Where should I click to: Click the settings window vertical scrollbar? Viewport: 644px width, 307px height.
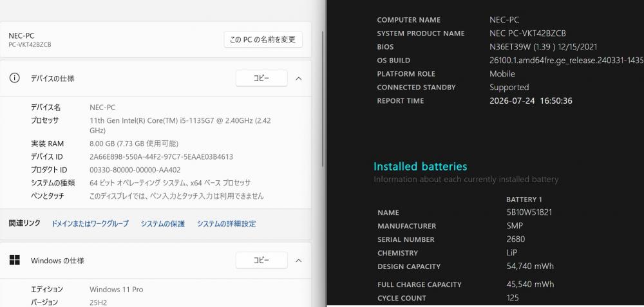click(x=323, y=98)
